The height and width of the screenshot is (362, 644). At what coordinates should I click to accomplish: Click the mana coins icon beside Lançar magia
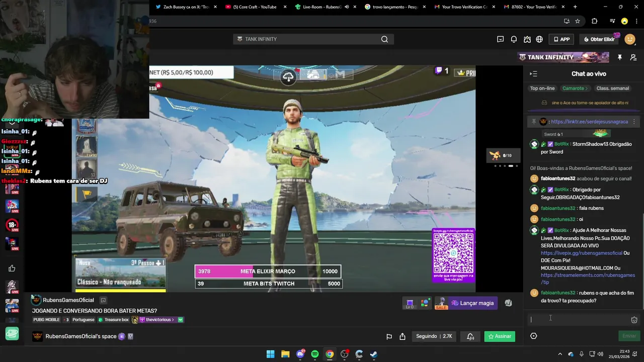point(508,303)
